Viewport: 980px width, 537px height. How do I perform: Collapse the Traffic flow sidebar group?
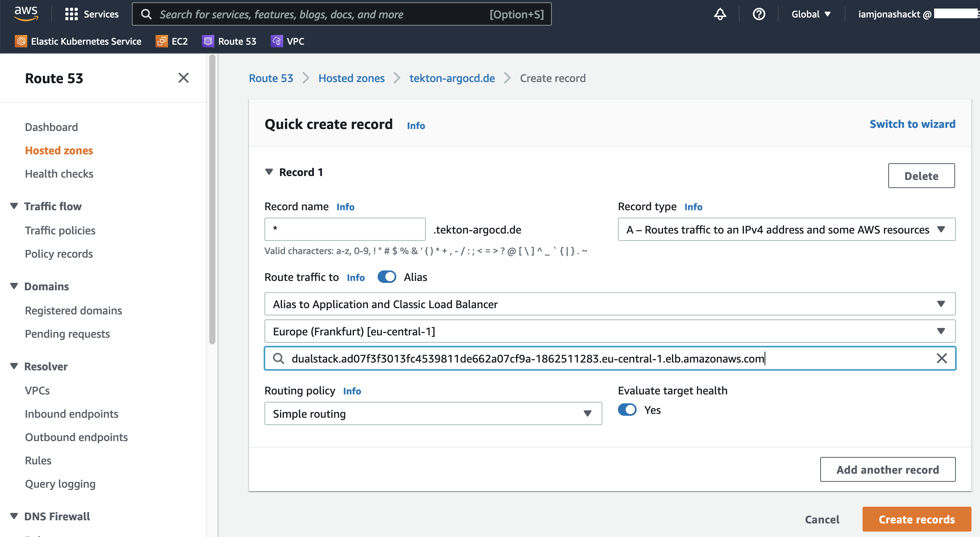click(x=14, y=206)
